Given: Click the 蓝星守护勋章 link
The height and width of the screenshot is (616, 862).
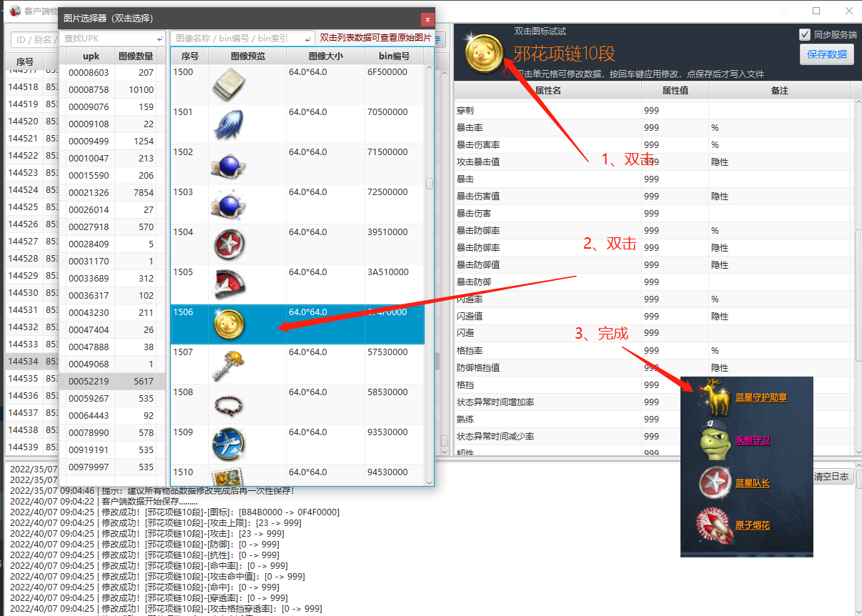Looking at the screenshot, I should pos(761,397).
